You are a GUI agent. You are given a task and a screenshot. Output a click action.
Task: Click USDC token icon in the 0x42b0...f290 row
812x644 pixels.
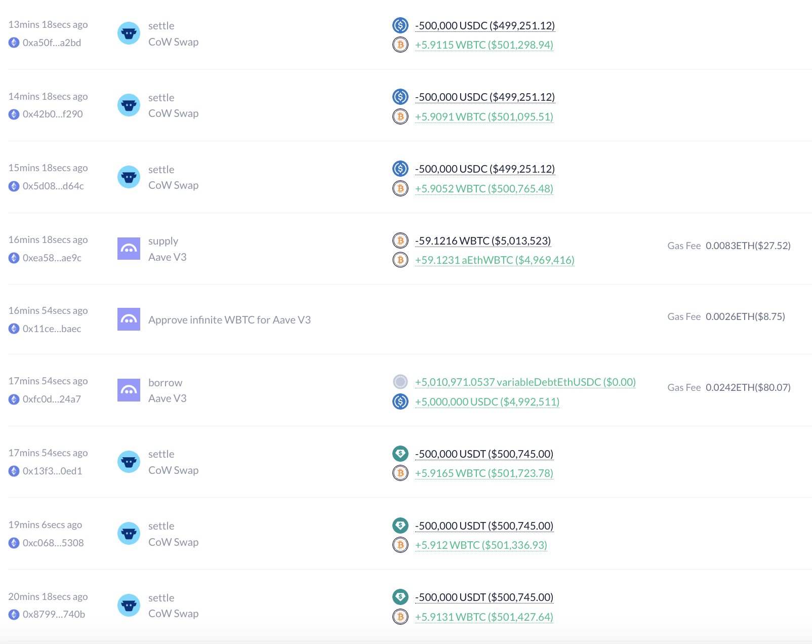400,96
